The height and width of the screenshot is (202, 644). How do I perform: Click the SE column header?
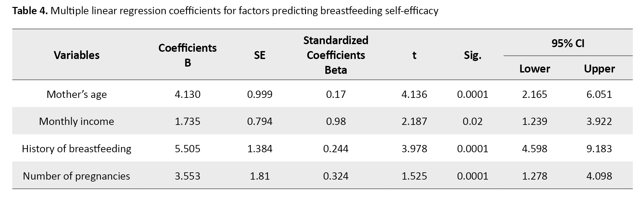coord(260,55)
